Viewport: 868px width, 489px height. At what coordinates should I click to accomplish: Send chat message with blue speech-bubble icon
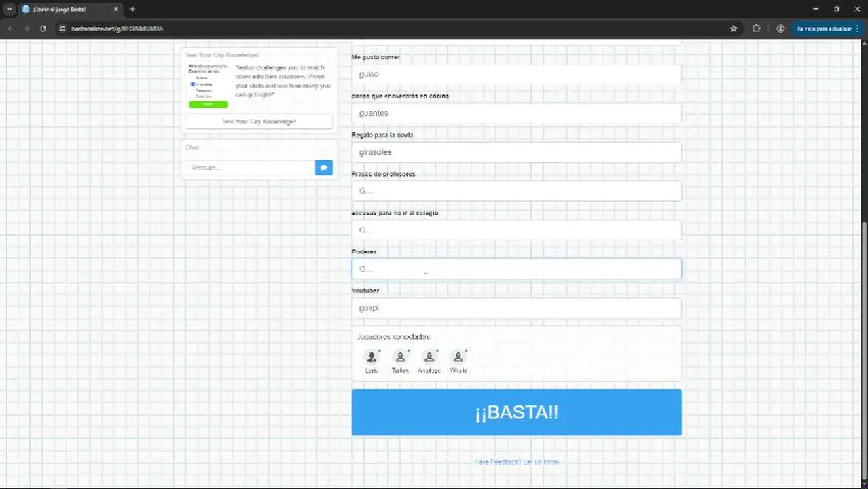(324, 167)
